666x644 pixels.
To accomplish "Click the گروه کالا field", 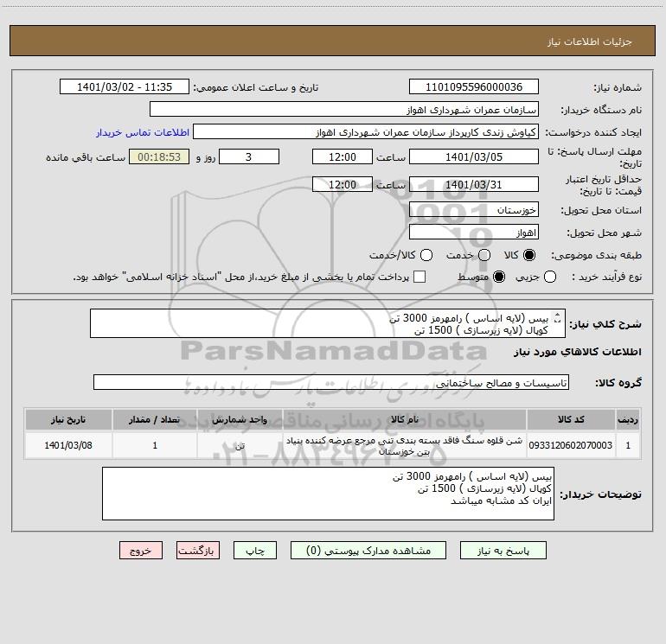I will pyautogui.click(x=331, y=382).
